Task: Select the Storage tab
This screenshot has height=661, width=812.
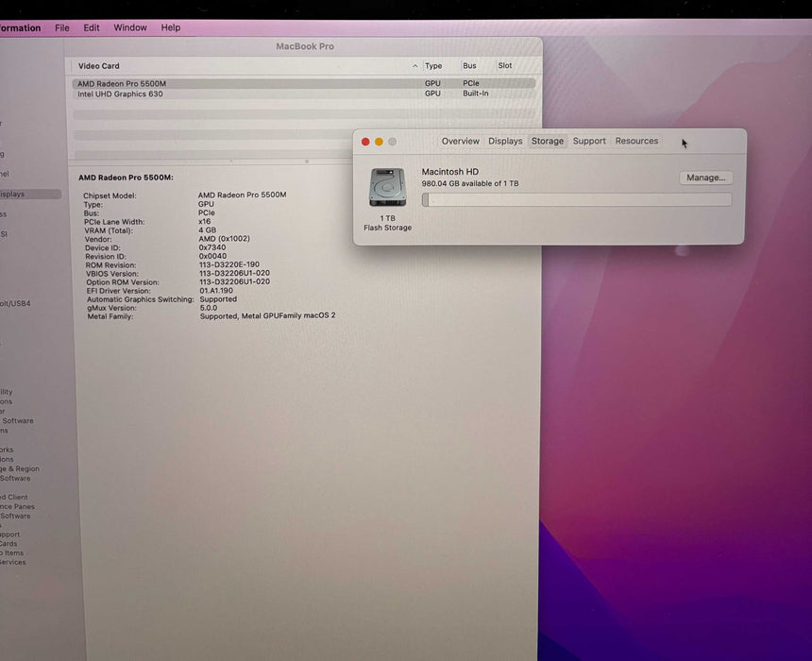Action: coord(548,141)
